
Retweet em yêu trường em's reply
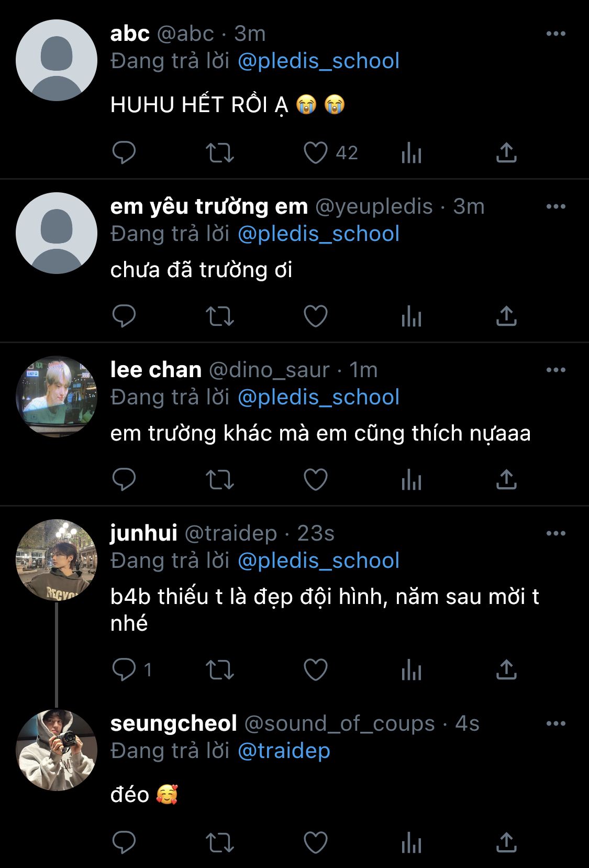pos(219,316)
